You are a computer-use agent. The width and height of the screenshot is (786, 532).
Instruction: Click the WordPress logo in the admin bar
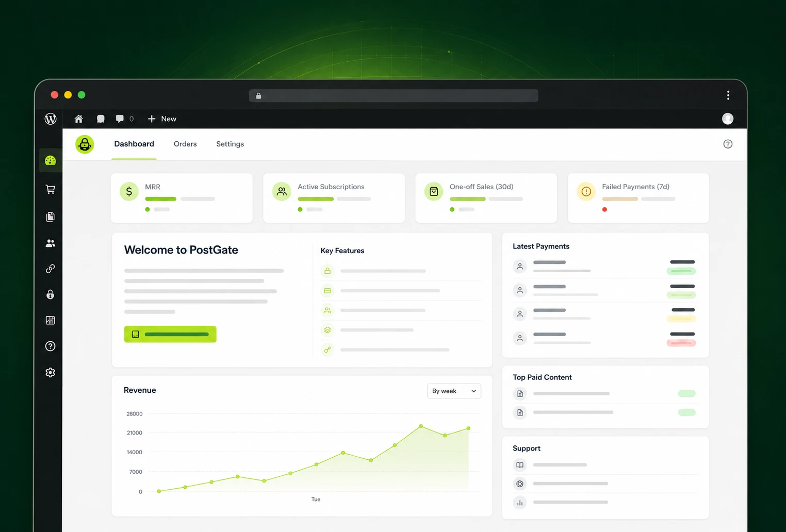pyautogui.click(x=51, y=119)
